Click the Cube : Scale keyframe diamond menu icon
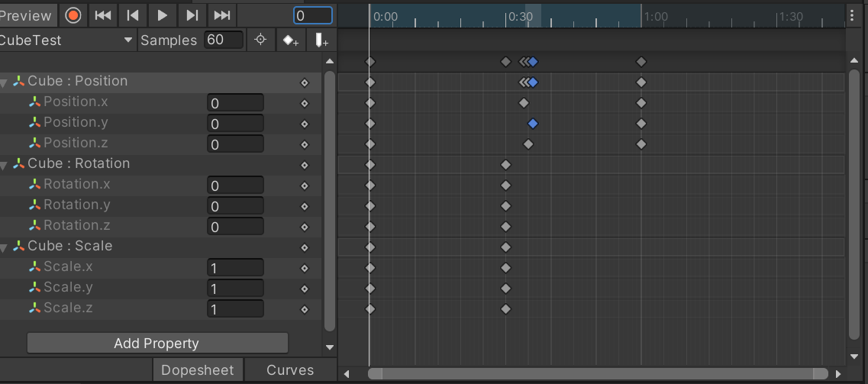 click(x=304, y=248)
